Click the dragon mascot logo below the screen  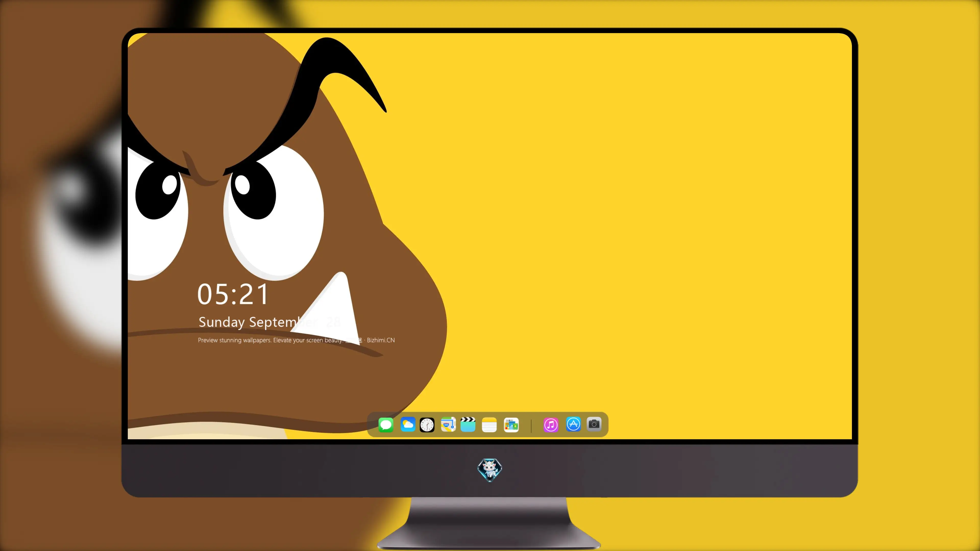pyautogui.click(x=490, y=470)
